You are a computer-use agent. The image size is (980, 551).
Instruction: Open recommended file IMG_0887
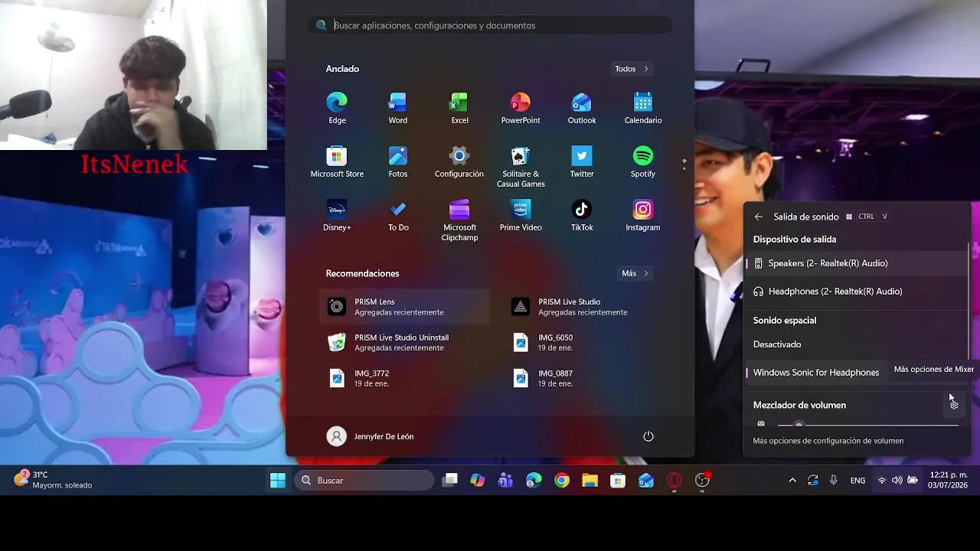[588, 378]
